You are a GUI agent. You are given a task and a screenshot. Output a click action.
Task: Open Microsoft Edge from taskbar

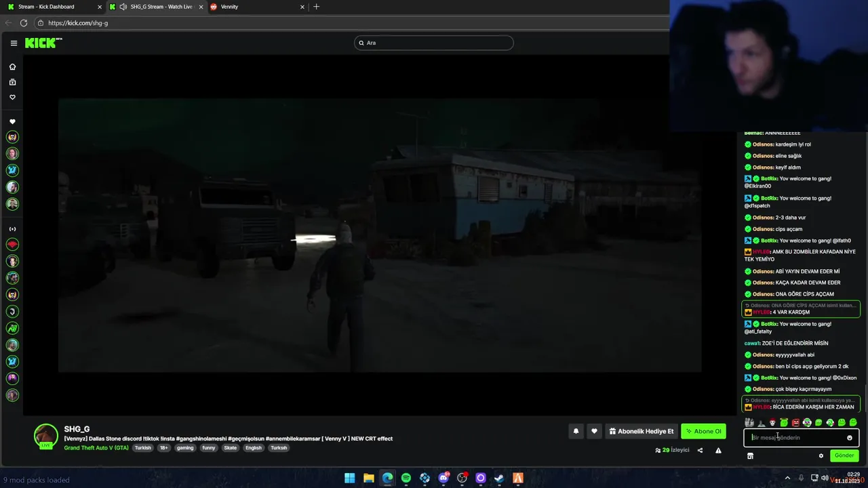[x=387, y=479]
